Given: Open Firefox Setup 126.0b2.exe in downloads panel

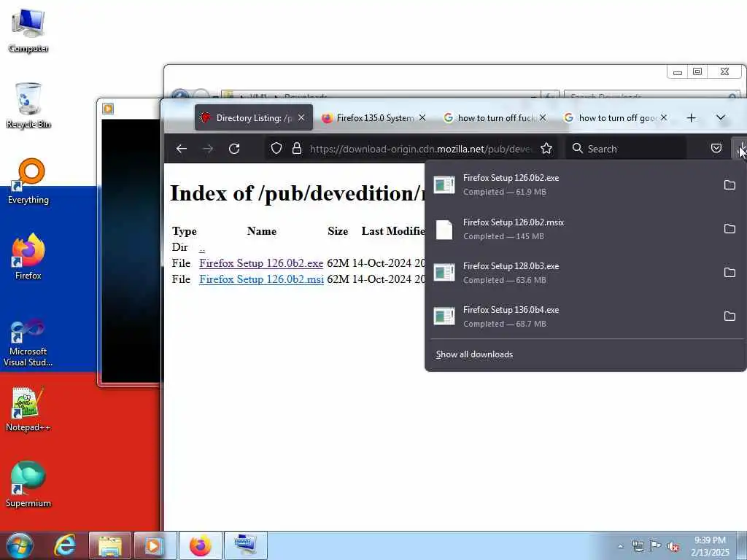Looking at the screenshot, I should [x=572, y=184].
